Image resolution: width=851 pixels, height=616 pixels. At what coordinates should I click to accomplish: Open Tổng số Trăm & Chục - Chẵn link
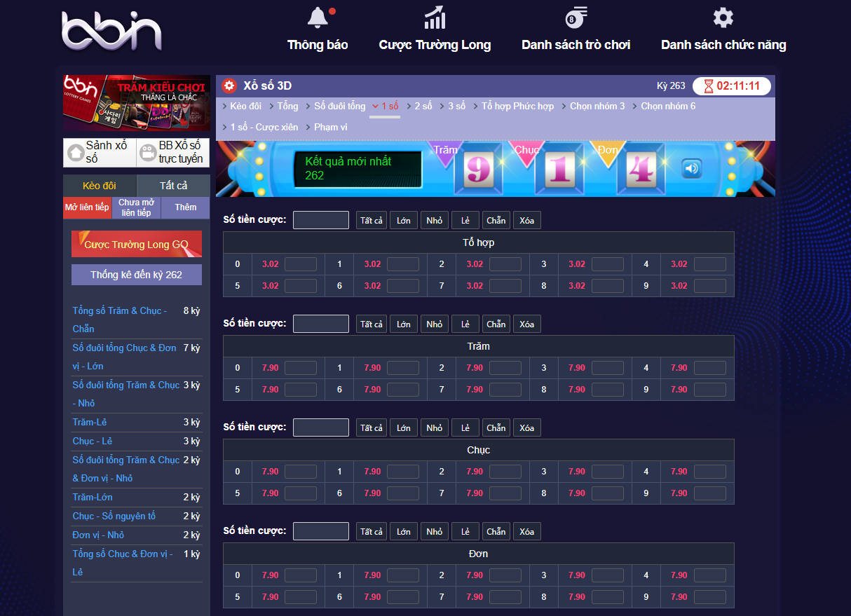(x=119, y=319)
